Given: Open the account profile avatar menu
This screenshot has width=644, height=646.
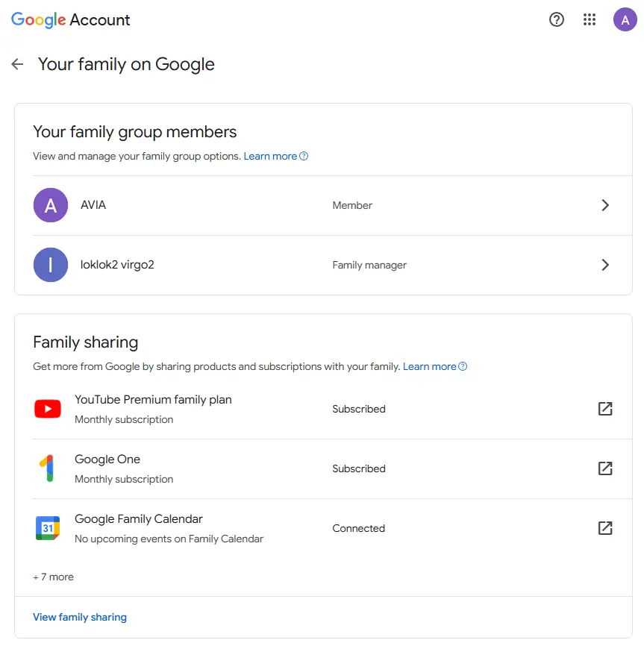Looking at the screenshot, I should tap(625, 19).
